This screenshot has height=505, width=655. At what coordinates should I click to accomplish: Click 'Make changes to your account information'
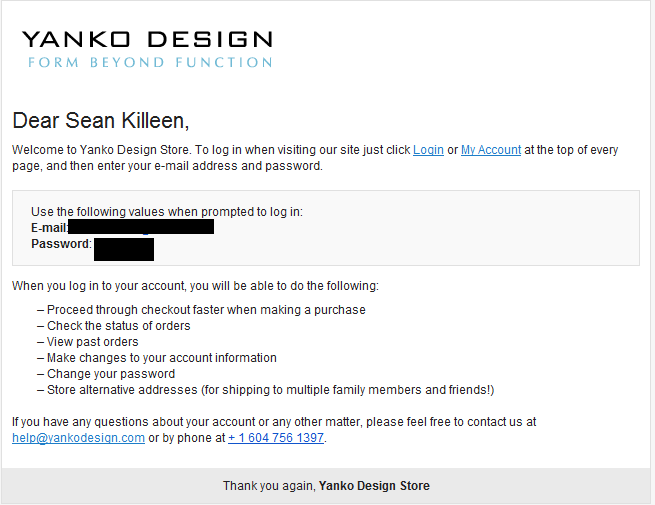157,358
